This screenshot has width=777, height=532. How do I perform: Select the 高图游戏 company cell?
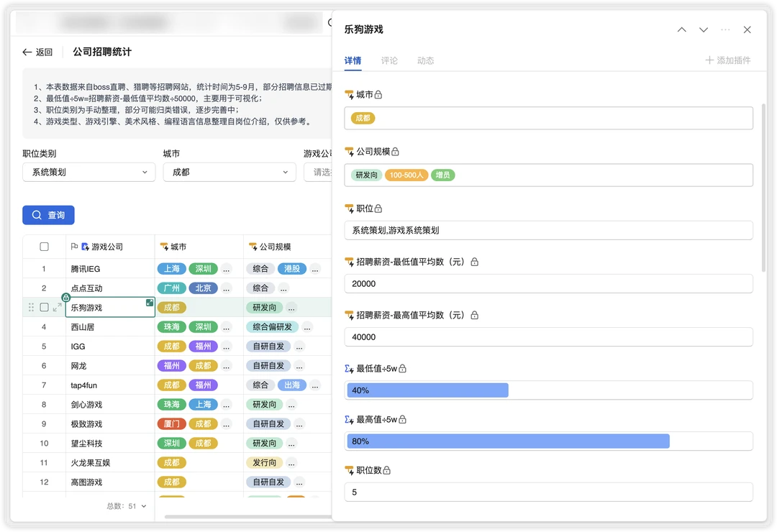(110, 482)
